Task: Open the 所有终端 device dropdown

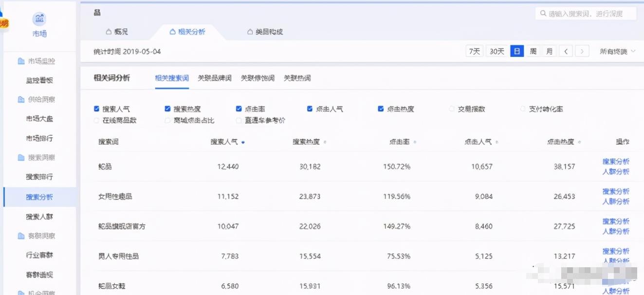Action: pyautogui.click(x=618, y=51)
